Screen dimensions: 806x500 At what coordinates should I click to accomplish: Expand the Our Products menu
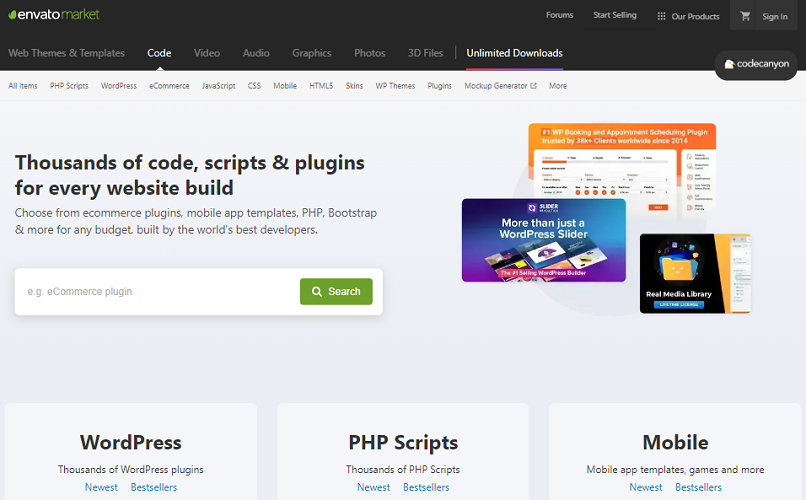pyautogui.click(x=688, y=16)
